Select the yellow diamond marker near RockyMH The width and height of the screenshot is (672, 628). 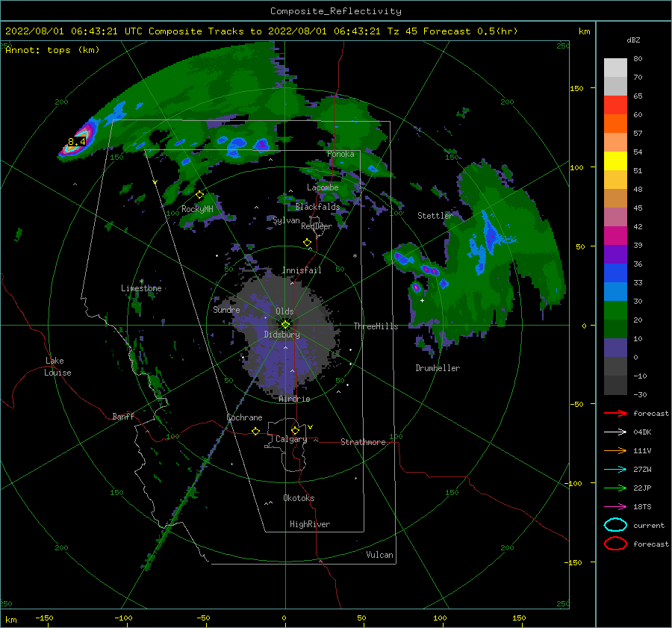click(199, 195)
